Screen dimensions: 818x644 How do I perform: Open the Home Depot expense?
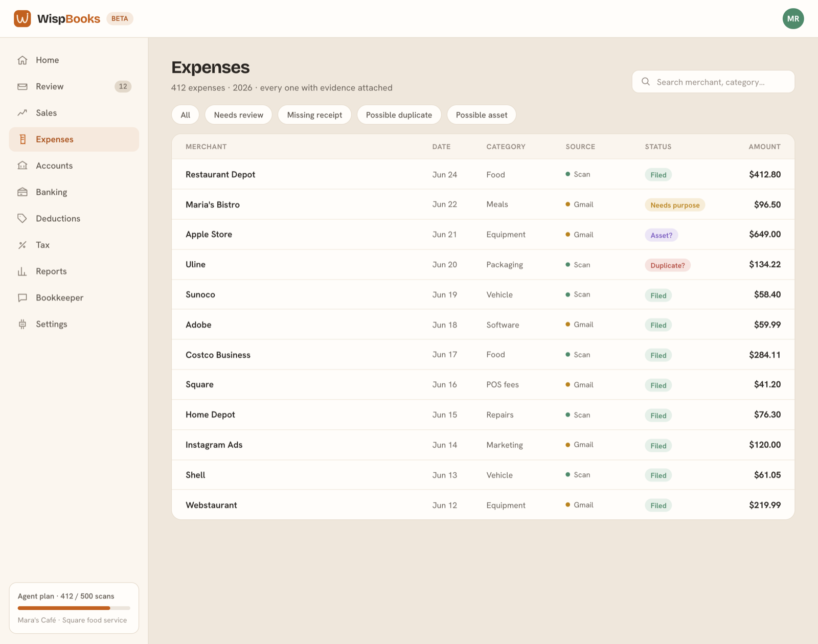(483, 415)
